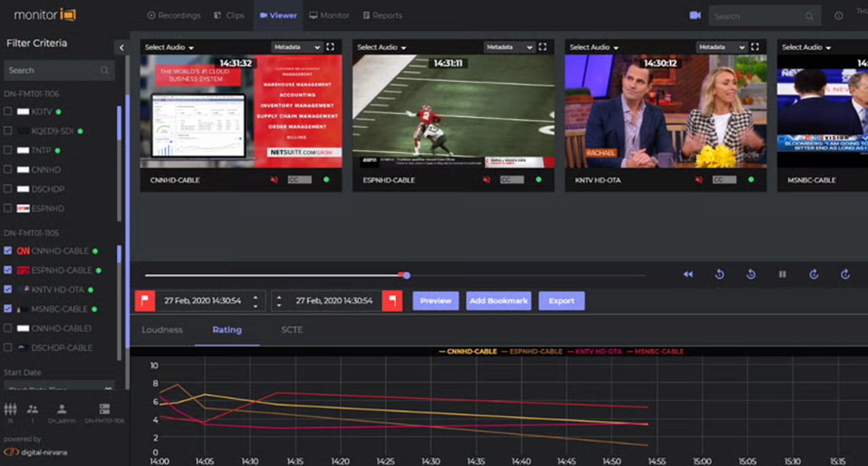The width and height of the screenshot is (868, 466).
Task: Check the CNNHD-CABLE1 channel checkbox
Action: pyautogui.click(x=8, y=328)
